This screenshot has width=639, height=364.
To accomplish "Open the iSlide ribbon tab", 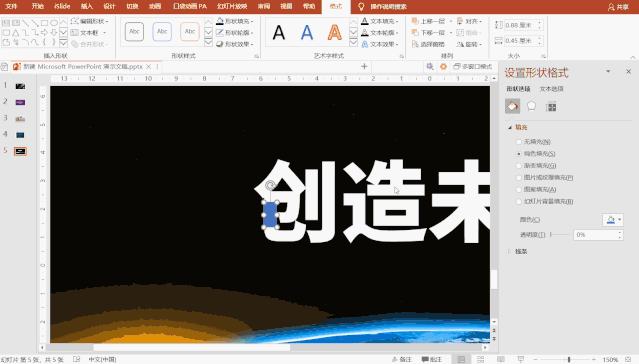I will click(x=62, y=6).
